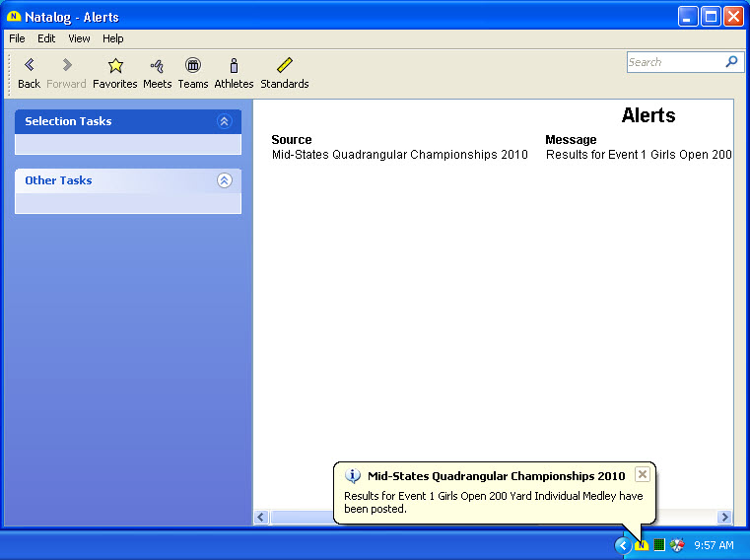Open the Teams toolbar icon
This screenshot has height=560, width=750.
click(193, 66)
